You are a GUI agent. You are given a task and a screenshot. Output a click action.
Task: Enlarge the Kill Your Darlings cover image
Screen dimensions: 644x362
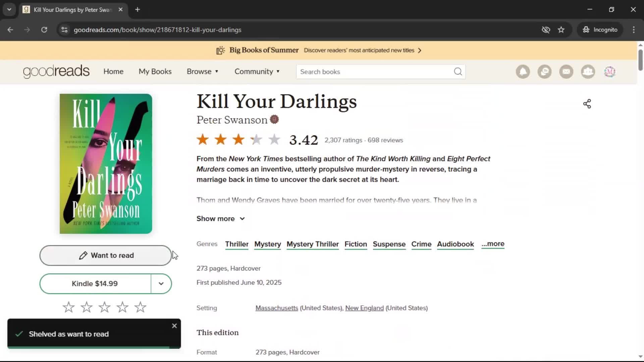[106, 164]
